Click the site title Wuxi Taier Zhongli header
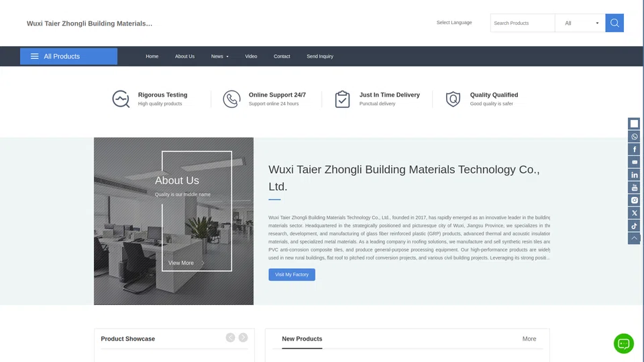 89,23
